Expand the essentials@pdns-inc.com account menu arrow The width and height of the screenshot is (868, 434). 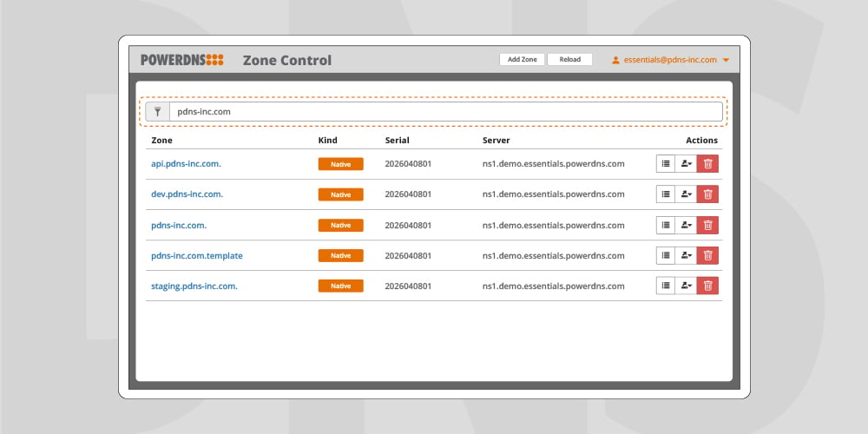tap(726, 61)
